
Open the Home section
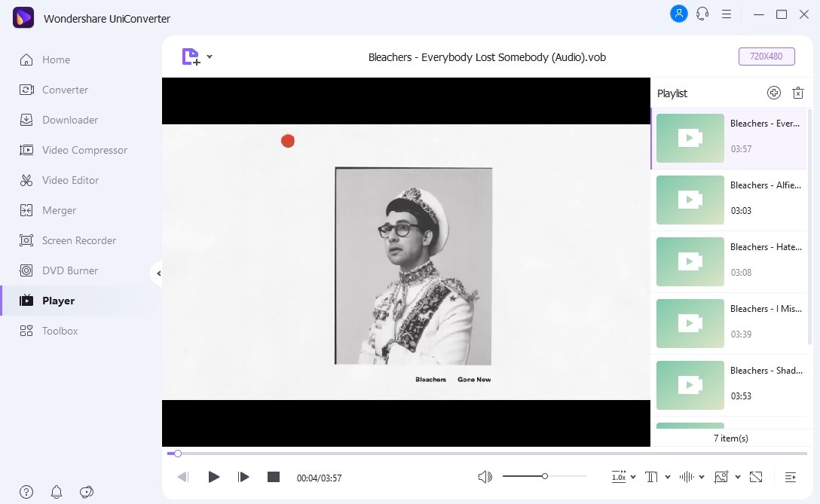point(56,60)
